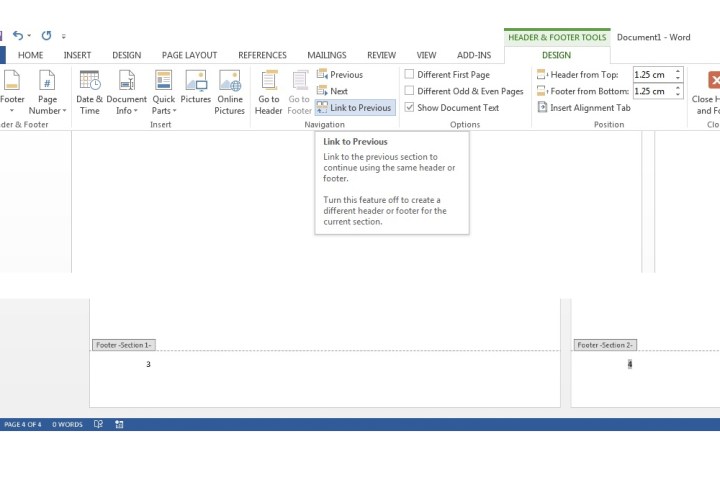The height and width of the screenshot is (480, 720).
Task: Click the Footer from Bottom icon
Action: [x=542, y=91]
